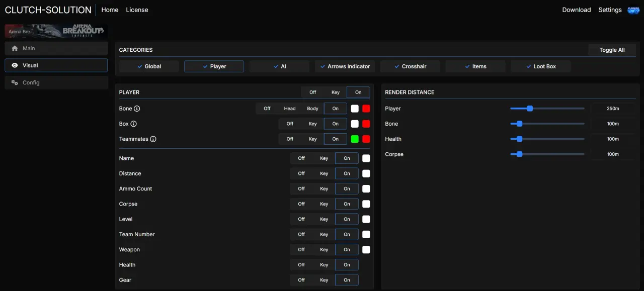This screenshot has height=291, width=644.
Task: Turn Name Off
Action: pos(301,158)
